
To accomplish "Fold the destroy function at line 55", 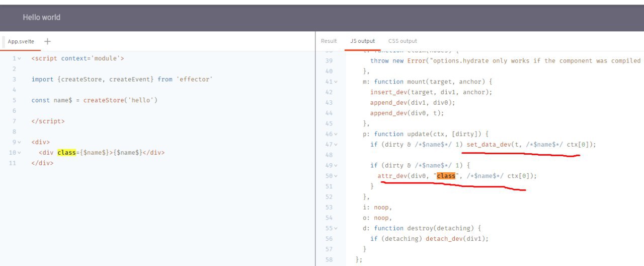I will (336, 228).
